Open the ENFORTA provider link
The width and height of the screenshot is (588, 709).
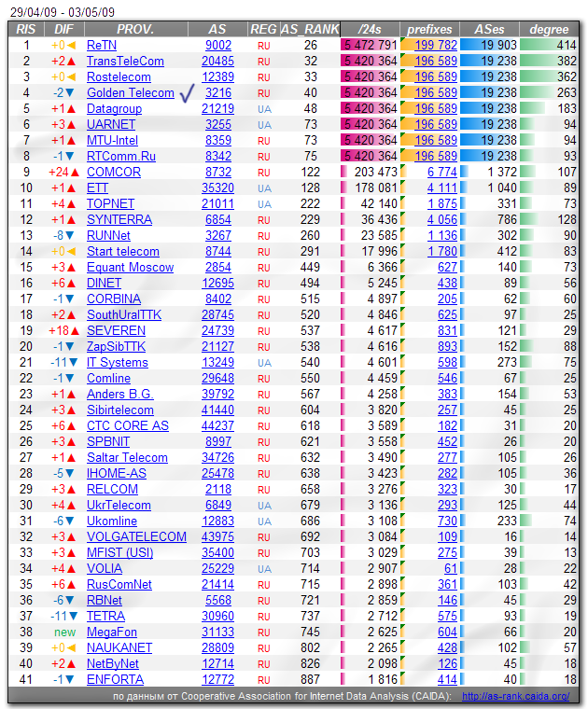[116, 679]
